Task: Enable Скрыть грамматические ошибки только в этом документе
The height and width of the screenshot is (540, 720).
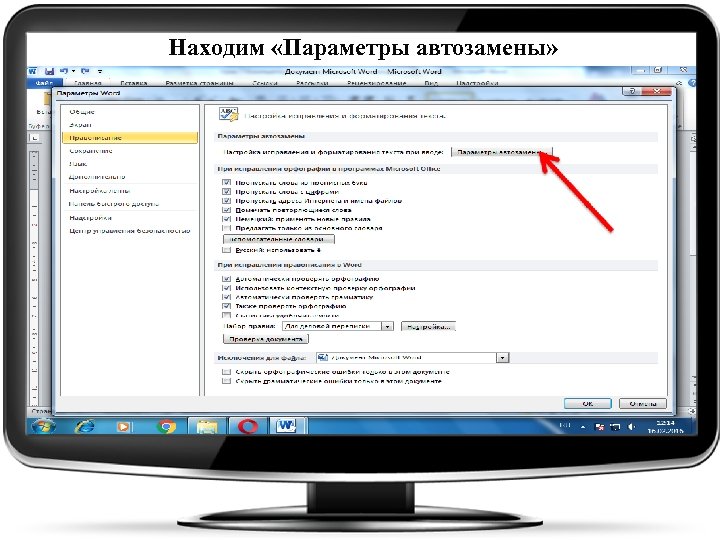Action: point(226,381)
